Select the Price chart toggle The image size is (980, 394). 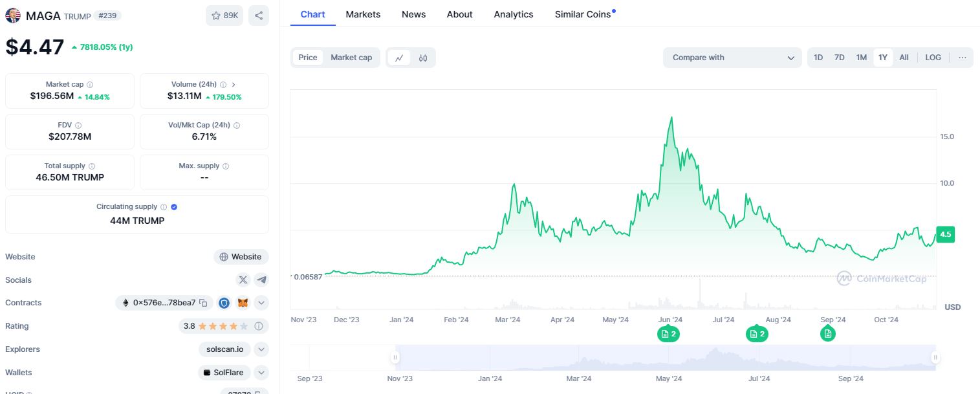click(x=308, y=58)
